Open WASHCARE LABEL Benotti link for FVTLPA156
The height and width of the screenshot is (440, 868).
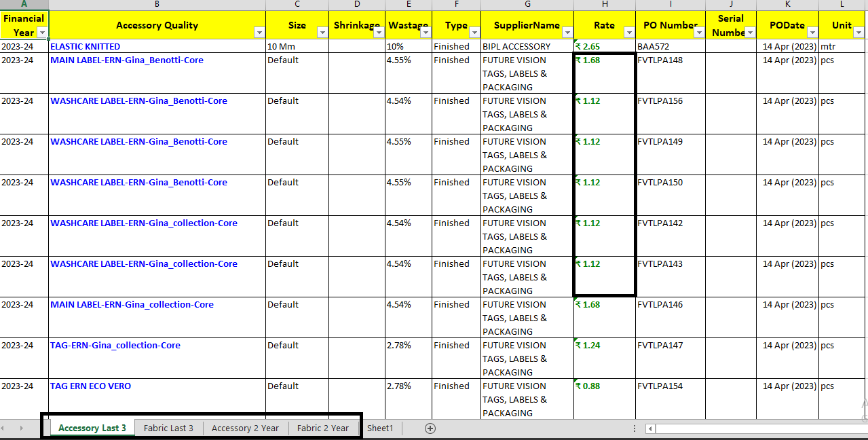[139, 100]
